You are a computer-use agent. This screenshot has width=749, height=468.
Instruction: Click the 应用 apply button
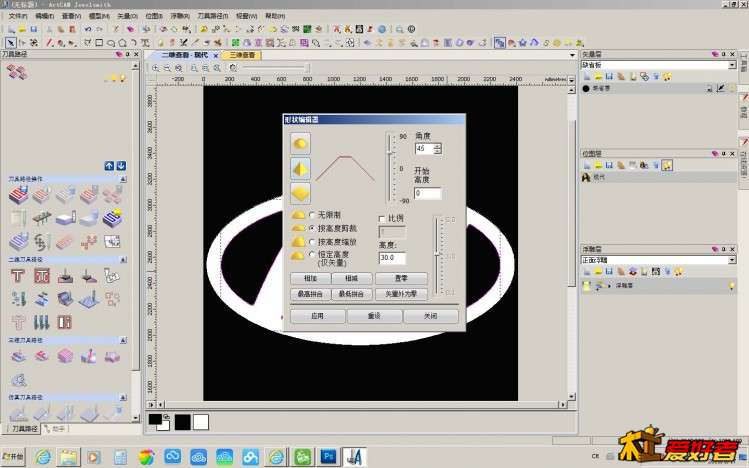[x=318, y=316]
